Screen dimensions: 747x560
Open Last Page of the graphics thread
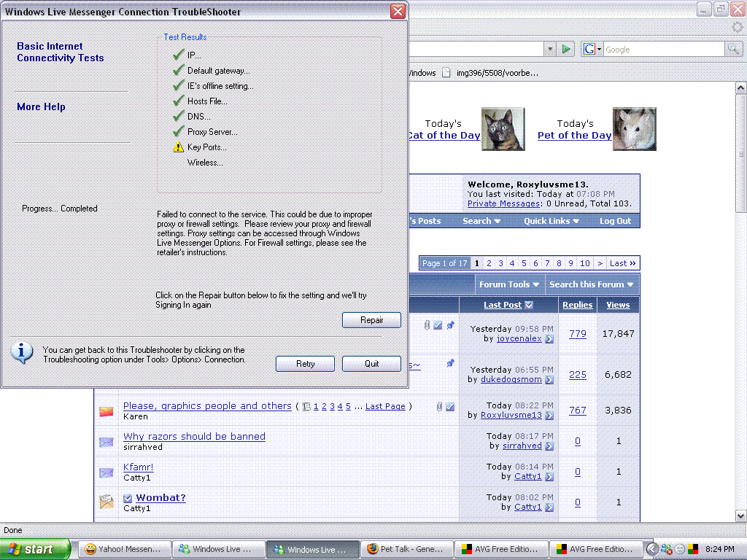pos(385,406)
